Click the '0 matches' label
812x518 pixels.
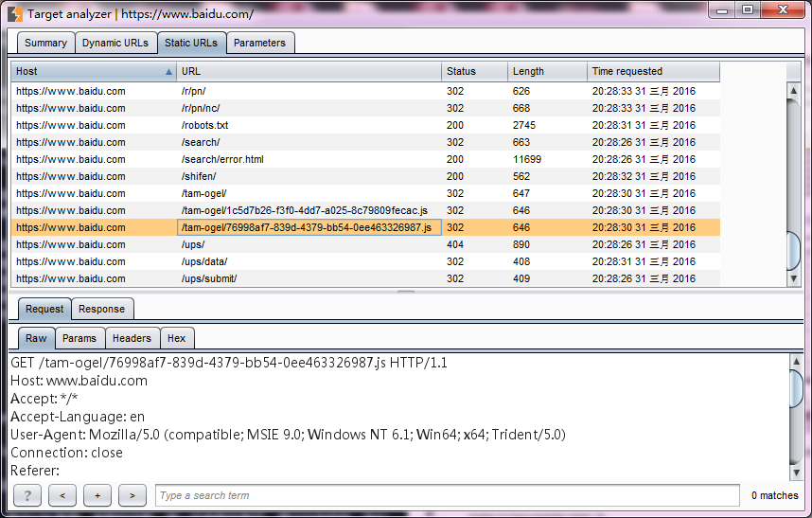775,495
